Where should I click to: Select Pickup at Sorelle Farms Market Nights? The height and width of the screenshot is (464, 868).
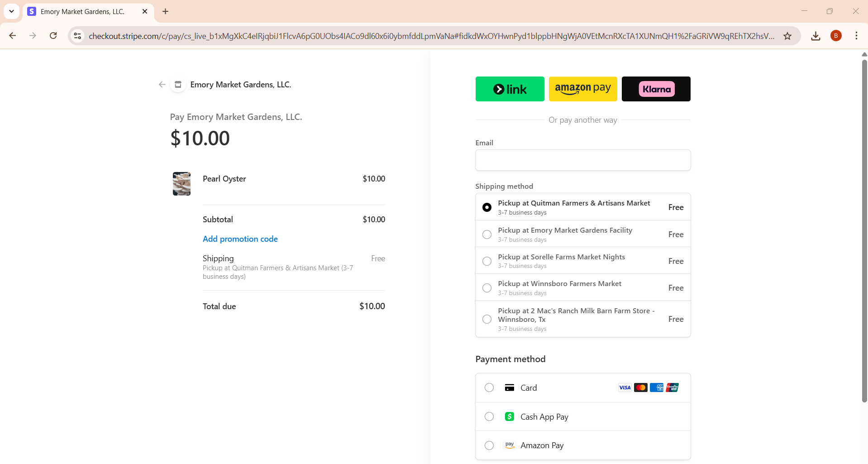click(x=583, y=261)
